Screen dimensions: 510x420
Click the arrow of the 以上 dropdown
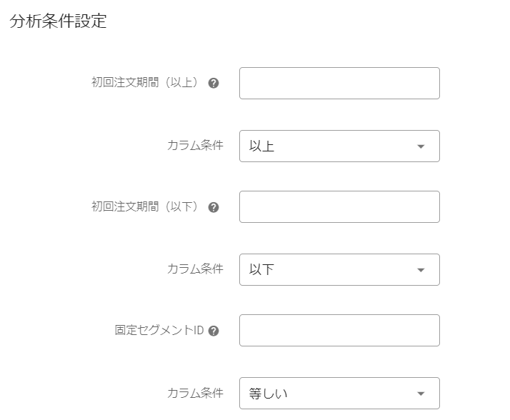click(x=421, y=146)
